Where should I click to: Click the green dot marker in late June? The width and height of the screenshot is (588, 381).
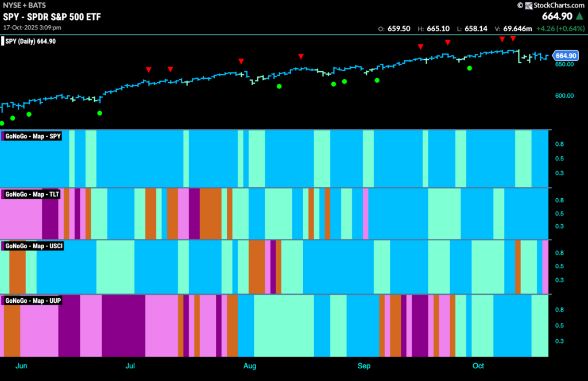point(99,113)
